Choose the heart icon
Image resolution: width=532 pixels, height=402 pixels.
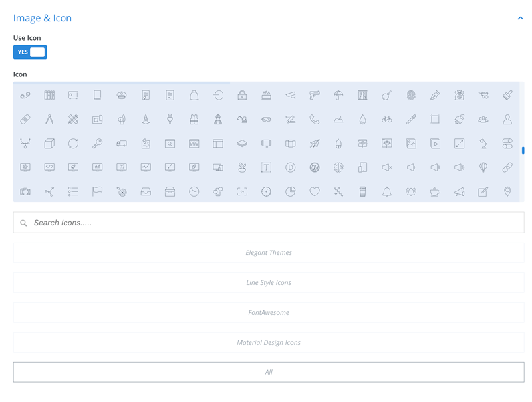click(x=315, y=191)
